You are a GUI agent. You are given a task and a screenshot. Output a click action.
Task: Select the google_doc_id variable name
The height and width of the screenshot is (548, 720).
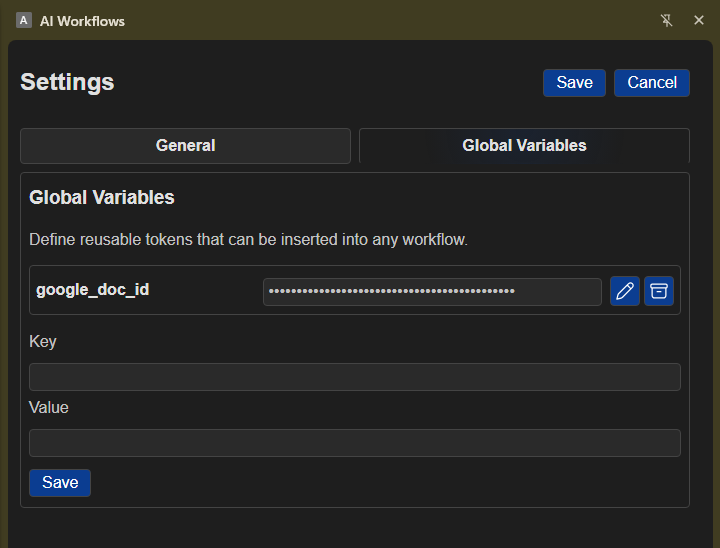click(93, 290)
